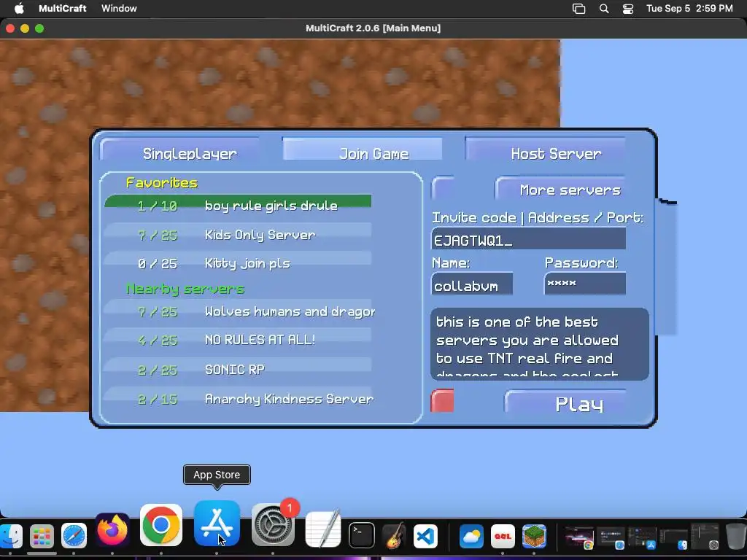Open System Settings with the badge

coord(273,525)
